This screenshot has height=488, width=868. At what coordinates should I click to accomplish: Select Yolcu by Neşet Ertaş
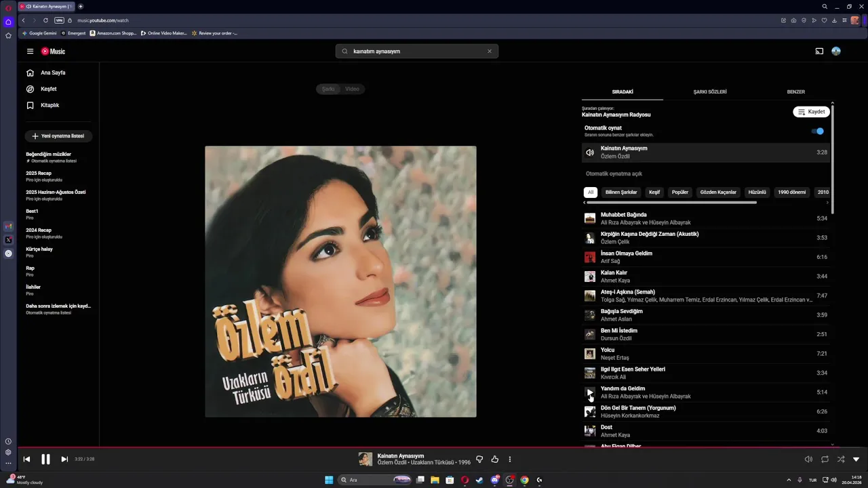click(x=705, y=354)
